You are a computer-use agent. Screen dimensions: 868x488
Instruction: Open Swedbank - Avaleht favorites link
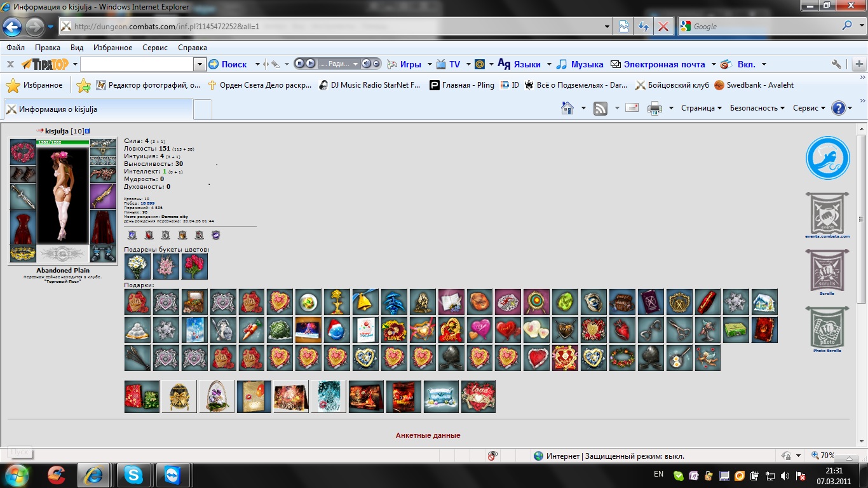[754, 85]
